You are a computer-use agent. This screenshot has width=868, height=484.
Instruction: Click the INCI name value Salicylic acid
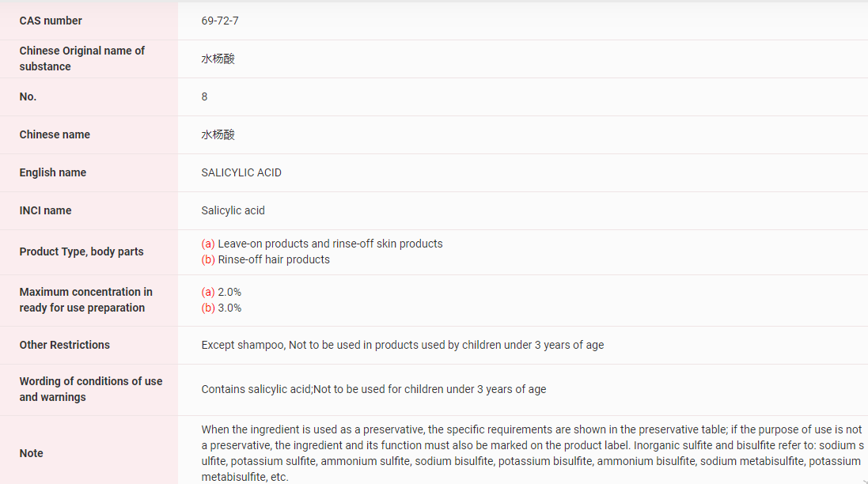coord(233,210)
